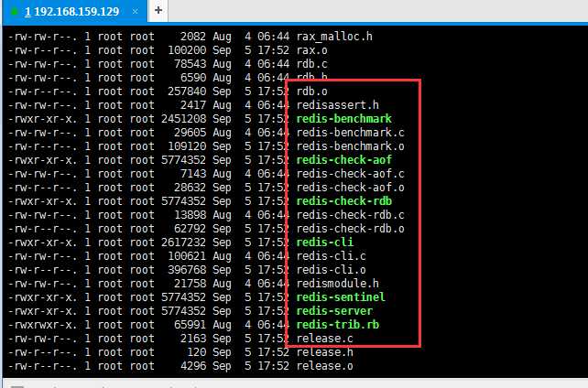588x388 pixels.
Task: Click the green redis-trib.rb script name
Action: pyautogui.click(x=337, y=325)
